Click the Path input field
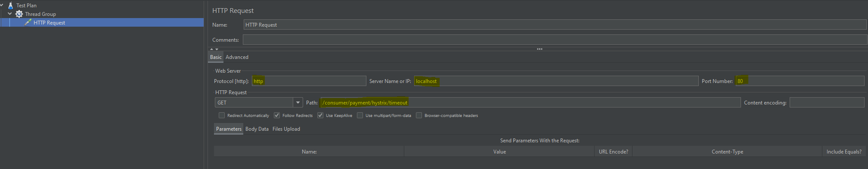Image resolution: width=868 pixels, height=169 pixels. point(530,102)
